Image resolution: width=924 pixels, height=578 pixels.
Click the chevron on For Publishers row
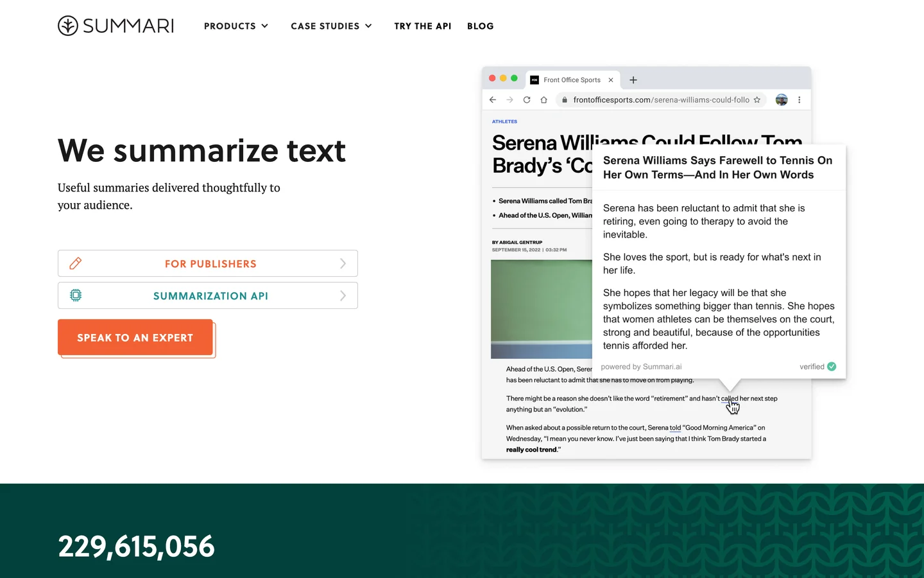tap(343, 263)
